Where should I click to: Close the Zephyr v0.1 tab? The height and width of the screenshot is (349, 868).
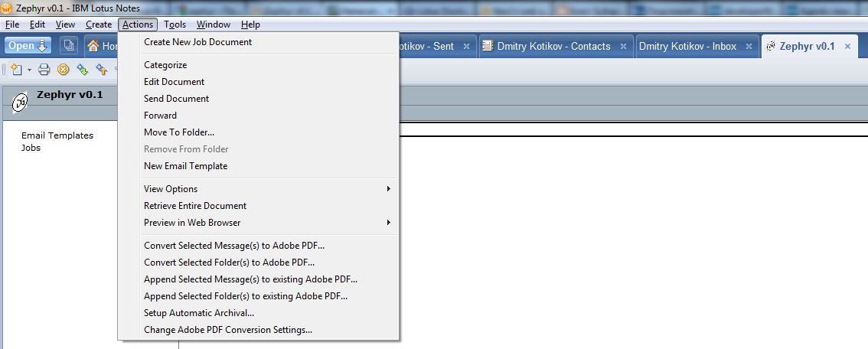pyautogui.click(x=847, y=47)
